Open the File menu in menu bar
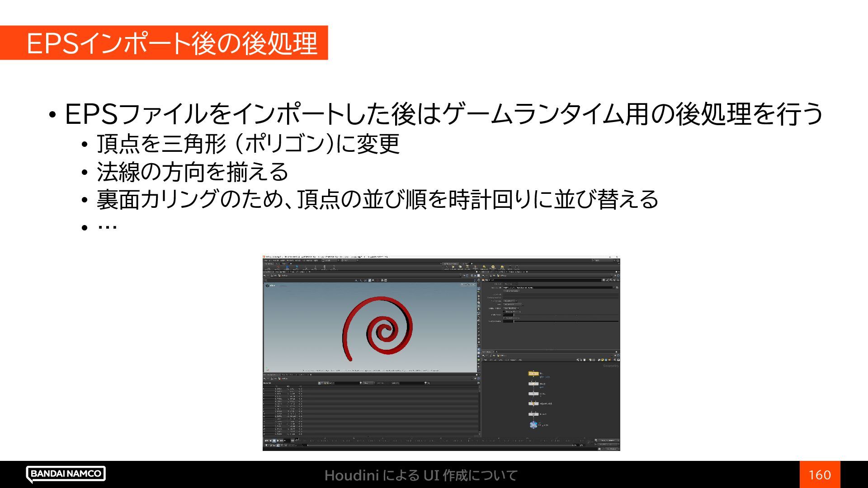Viewport: 868px width, 488px height. pos(266,260)
